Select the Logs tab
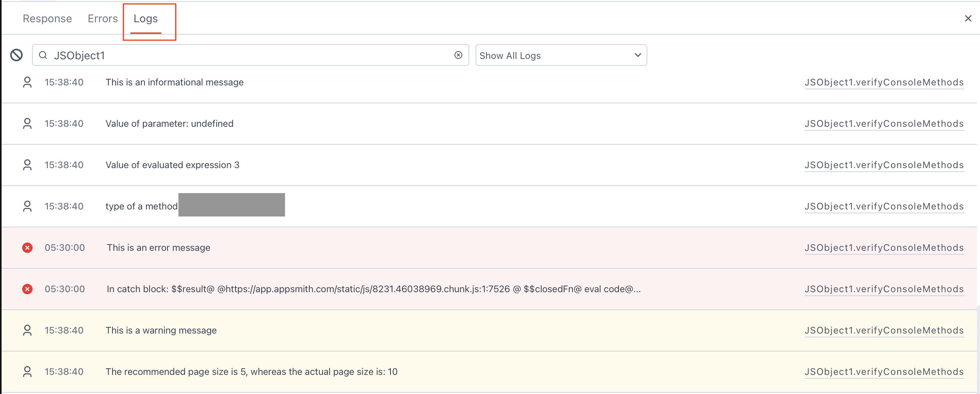Image resolution: width=980 pixels, height=394 pixels. (x=146, y=19)
